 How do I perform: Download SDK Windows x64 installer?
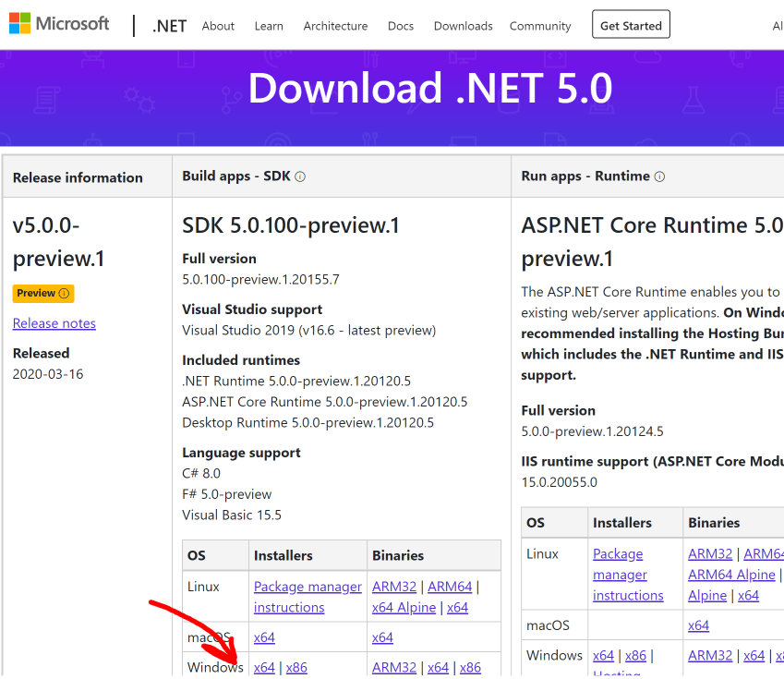coord(264,668)
